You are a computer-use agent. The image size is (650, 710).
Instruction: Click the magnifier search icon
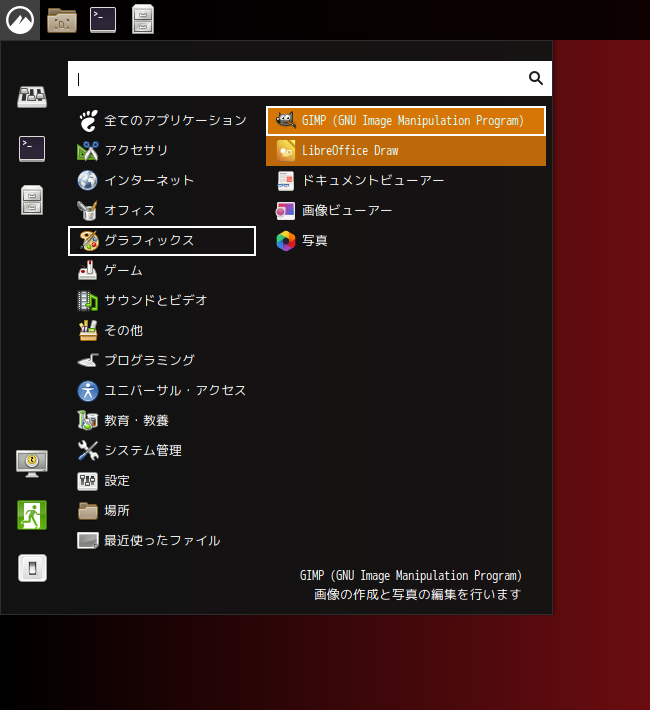tap(536, 78)
